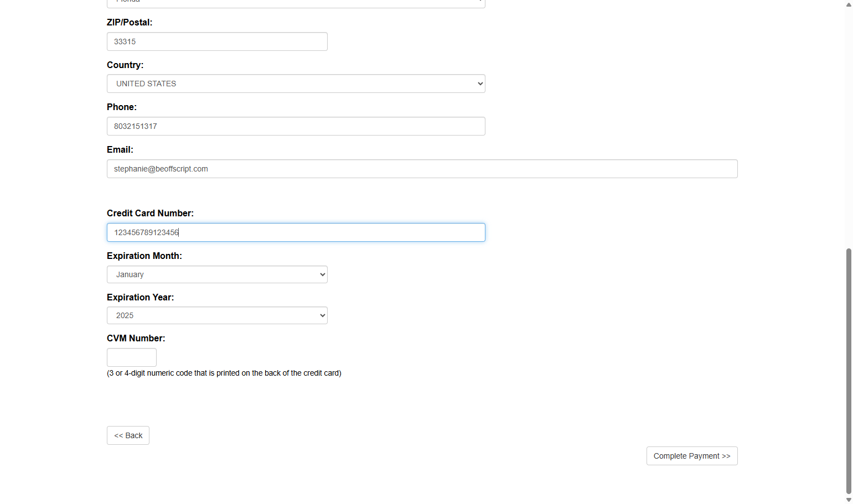Click the Credit Card Number label
The height and width of the screenshot is (504, 853).
click(x=150, y=213)
